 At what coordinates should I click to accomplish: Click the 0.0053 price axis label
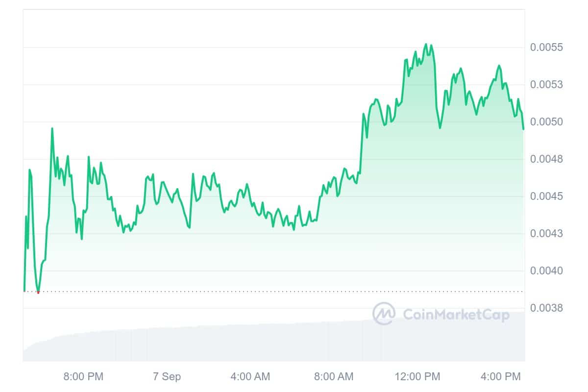(546, 85)
